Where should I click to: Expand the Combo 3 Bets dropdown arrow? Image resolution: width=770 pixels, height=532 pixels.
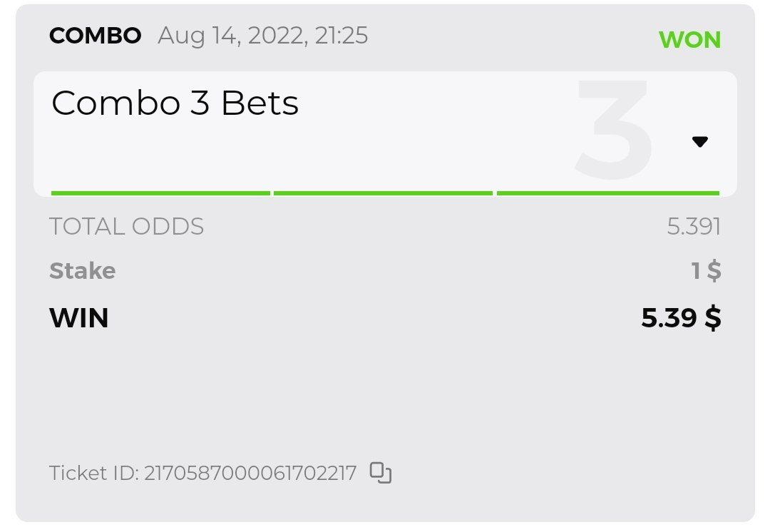[x=699, y=141]
